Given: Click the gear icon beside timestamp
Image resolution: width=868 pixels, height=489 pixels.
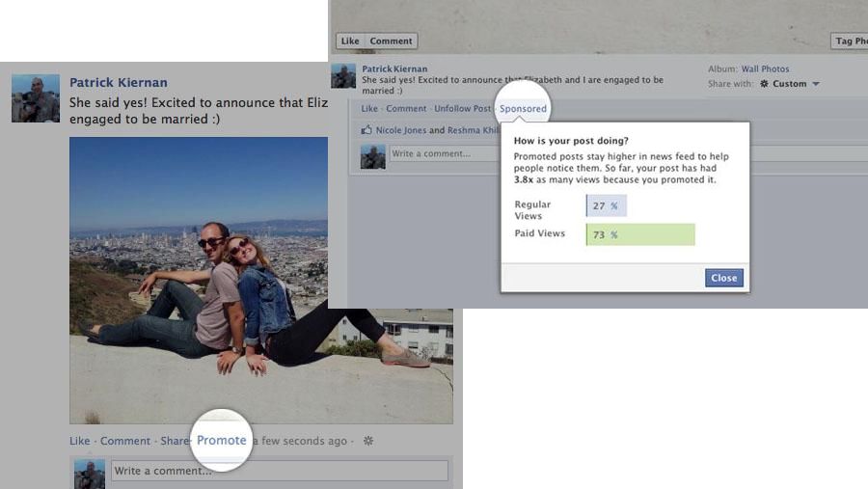Looking at the screenshot, I should coord(368,441).
